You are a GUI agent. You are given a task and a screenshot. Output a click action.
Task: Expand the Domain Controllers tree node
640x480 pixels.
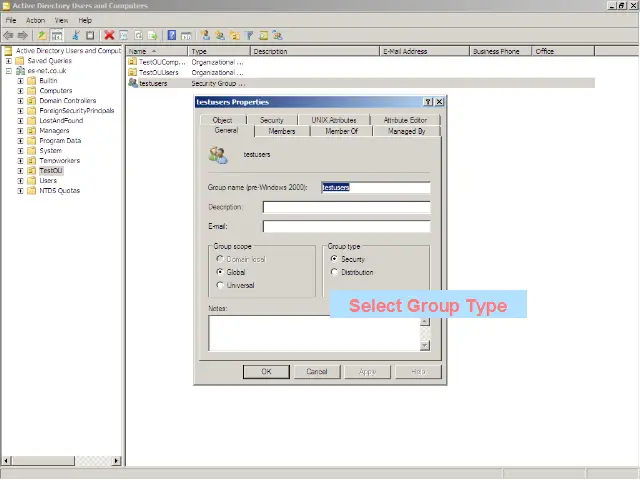pos(20,101)
